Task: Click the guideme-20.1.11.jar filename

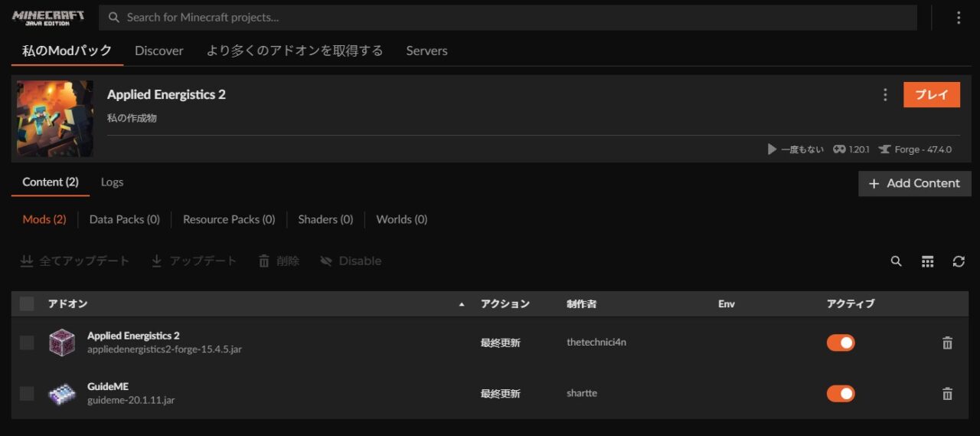Action: click(x=131, y=400)
